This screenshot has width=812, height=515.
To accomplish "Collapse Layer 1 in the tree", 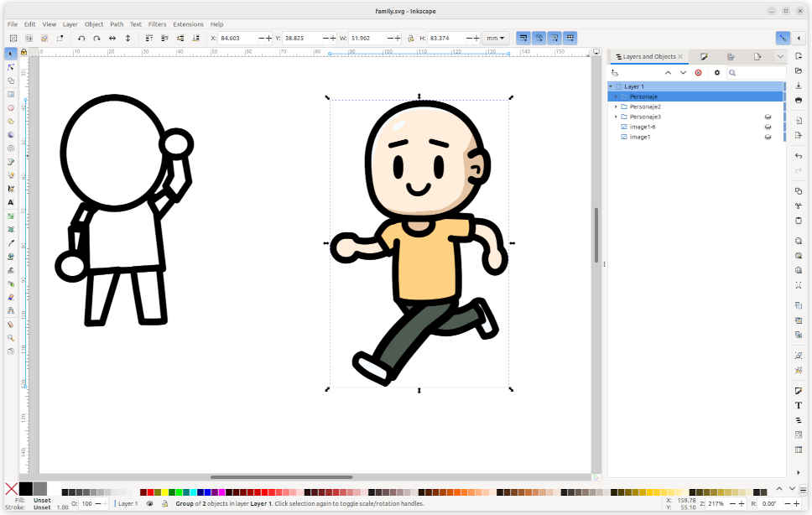I will tap(610, 86).
